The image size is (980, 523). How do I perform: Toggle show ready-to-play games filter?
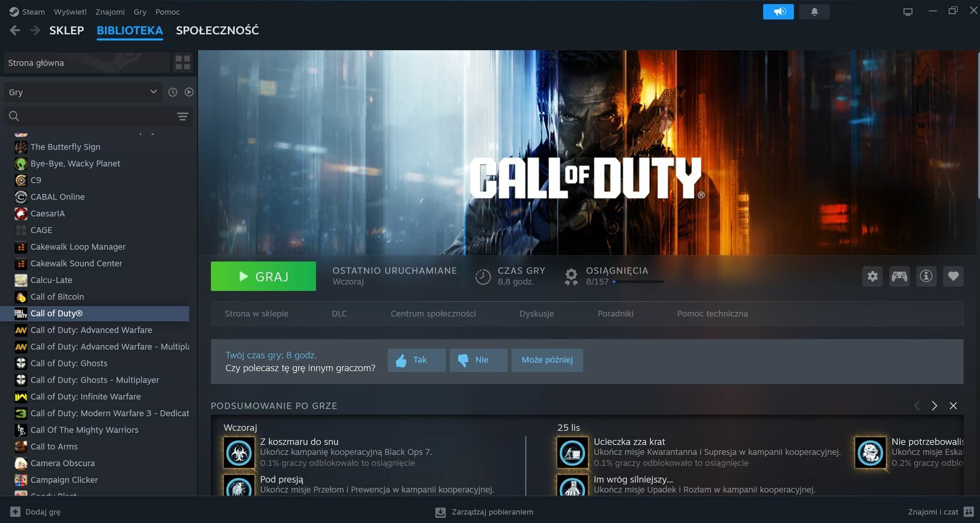tap(189, 92)
